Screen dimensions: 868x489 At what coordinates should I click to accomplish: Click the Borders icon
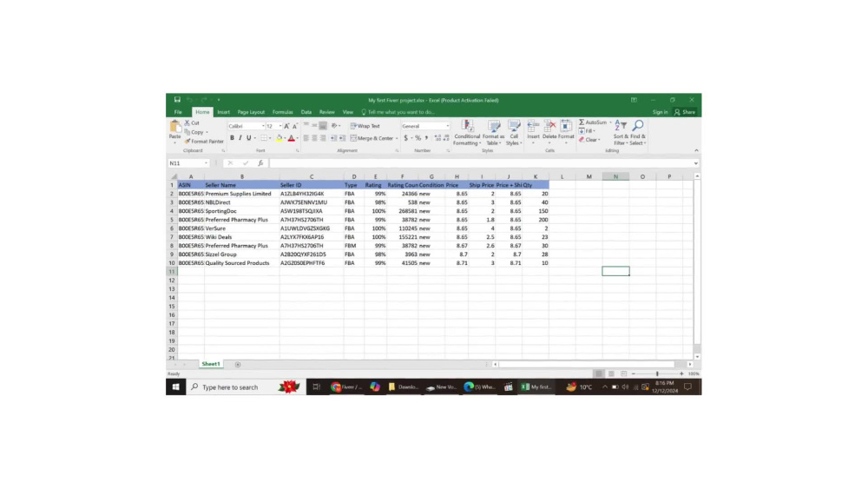point(264,138)
